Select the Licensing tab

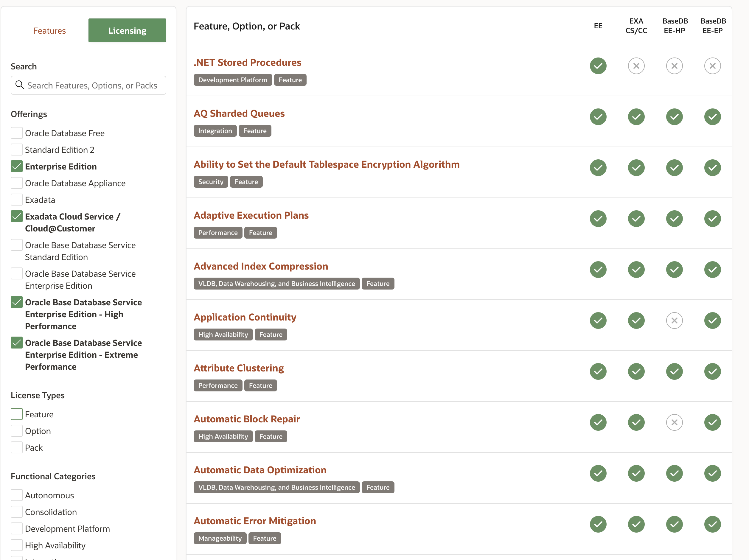pos(127,30)
